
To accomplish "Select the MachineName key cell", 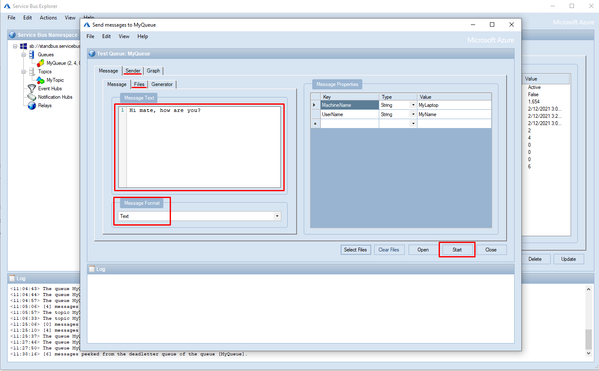I will pyautogui.click(x=350, y=105).
